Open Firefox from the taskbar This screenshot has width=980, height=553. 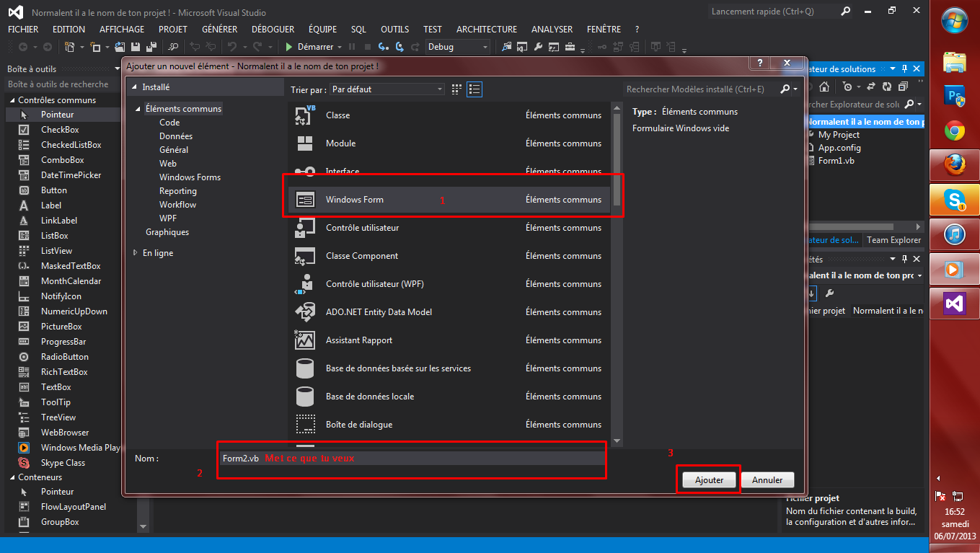954,166
